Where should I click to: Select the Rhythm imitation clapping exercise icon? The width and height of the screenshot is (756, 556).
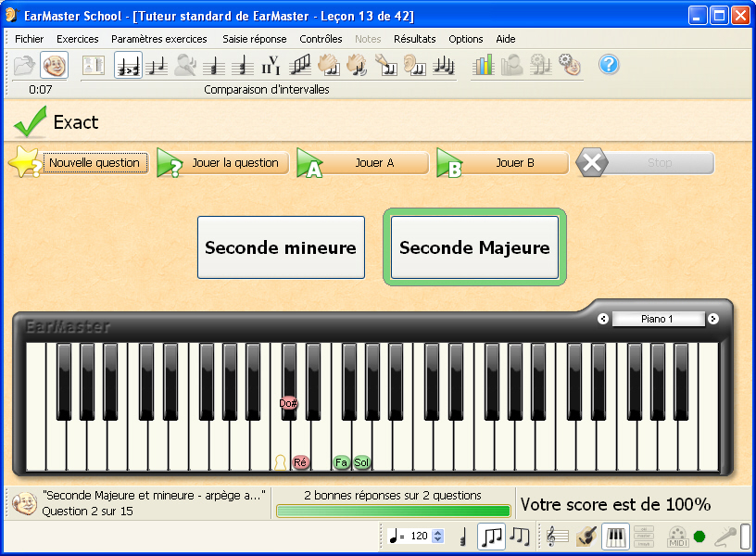358,65
